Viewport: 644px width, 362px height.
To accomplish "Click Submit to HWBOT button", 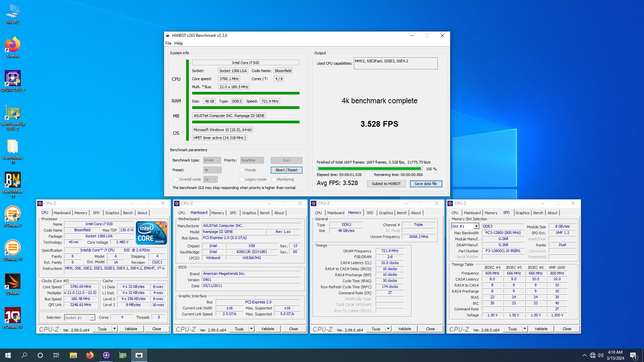I will point(386,184).
